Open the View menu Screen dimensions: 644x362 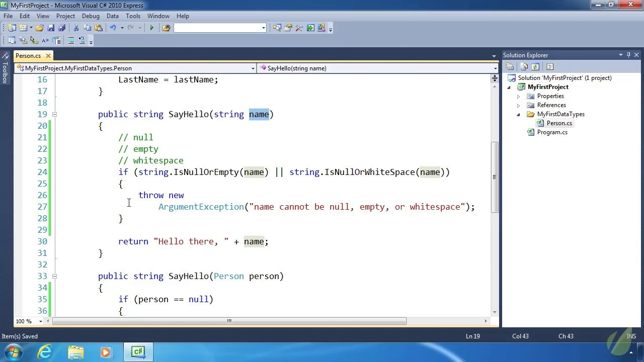[x=43, y=16]
